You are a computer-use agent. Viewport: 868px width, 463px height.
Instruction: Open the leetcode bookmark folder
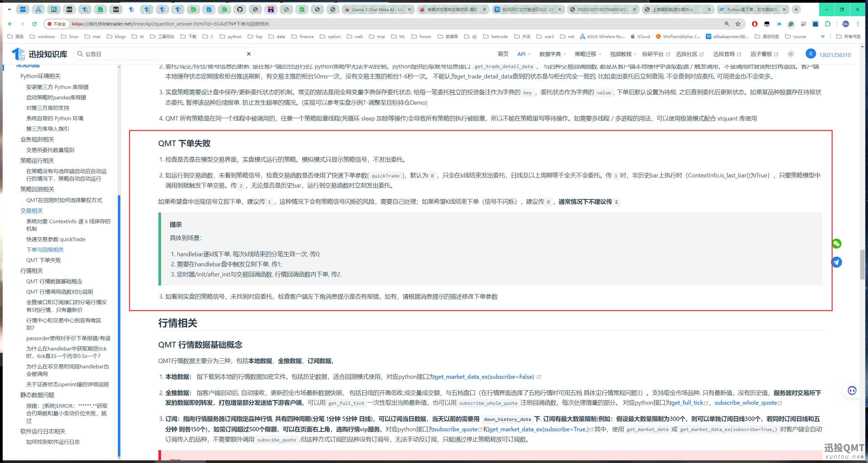point(495,36)
